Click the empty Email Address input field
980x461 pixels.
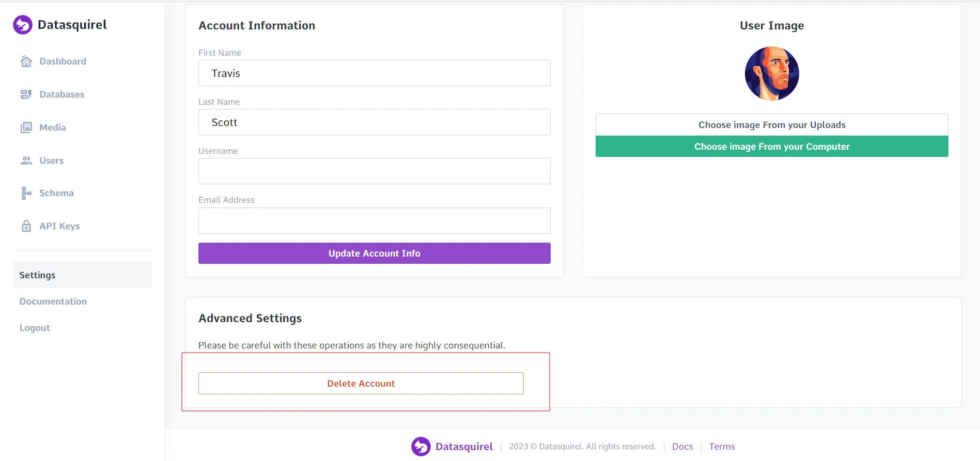375,221
